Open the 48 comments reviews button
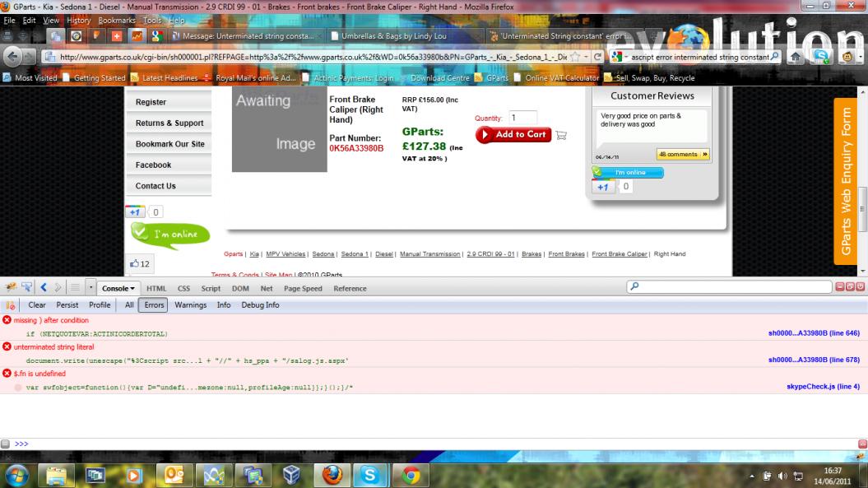The height and width of the screenshot is (488, 868). [x=683, y=155]
